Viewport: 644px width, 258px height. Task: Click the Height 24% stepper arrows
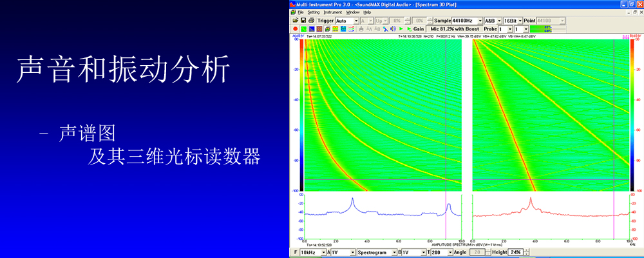(527, 252)
